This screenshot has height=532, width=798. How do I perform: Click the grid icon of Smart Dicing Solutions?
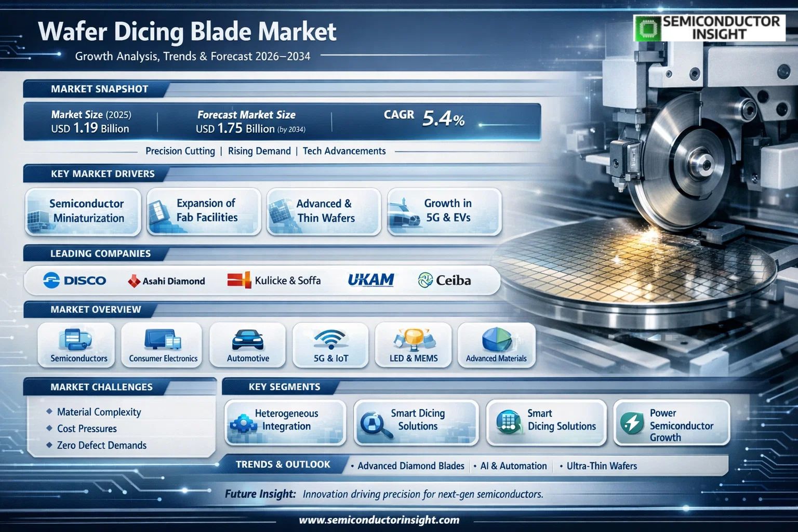(508, 422)
